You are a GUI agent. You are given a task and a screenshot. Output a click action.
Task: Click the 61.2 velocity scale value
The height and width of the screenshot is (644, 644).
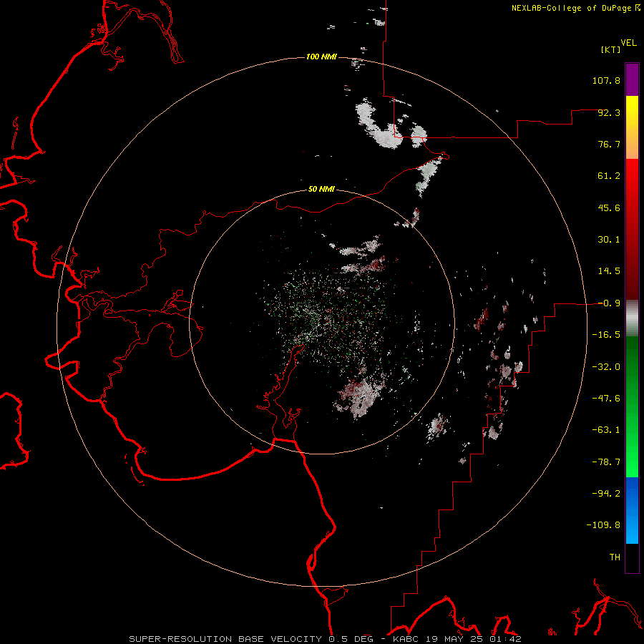pyautogui.click(x=609, y=176)
